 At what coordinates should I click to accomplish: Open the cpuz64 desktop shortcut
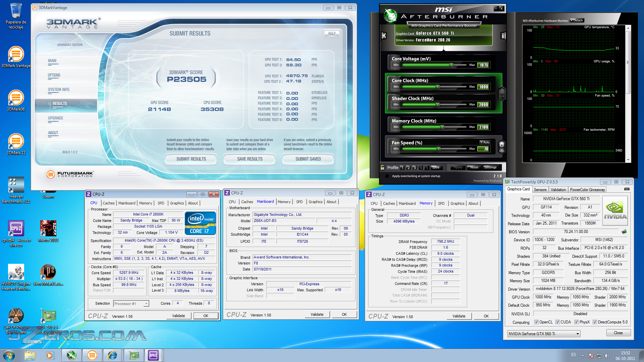click(x=16, y=234)
